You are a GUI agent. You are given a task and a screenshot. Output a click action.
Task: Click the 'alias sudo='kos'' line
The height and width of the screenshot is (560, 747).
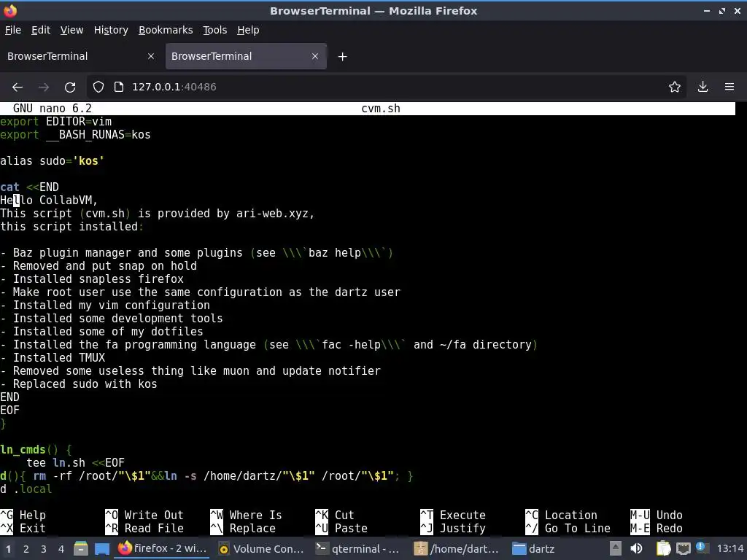coord(53,161)
